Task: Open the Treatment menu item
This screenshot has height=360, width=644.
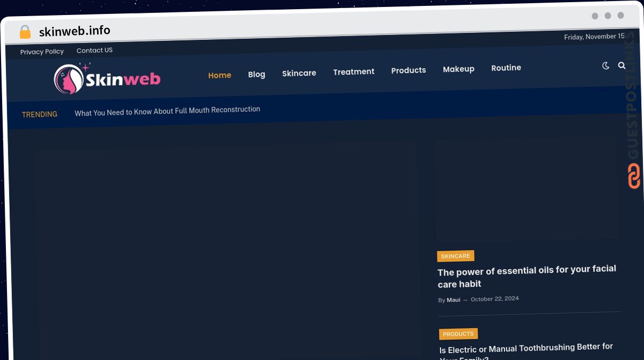Action: 354,71
